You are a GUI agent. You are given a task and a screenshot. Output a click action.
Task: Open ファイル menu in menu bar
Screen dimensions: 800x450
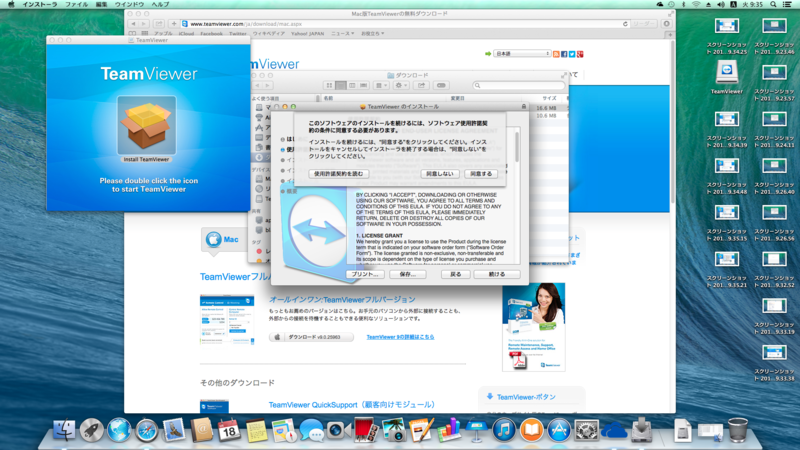coord(76,4)
